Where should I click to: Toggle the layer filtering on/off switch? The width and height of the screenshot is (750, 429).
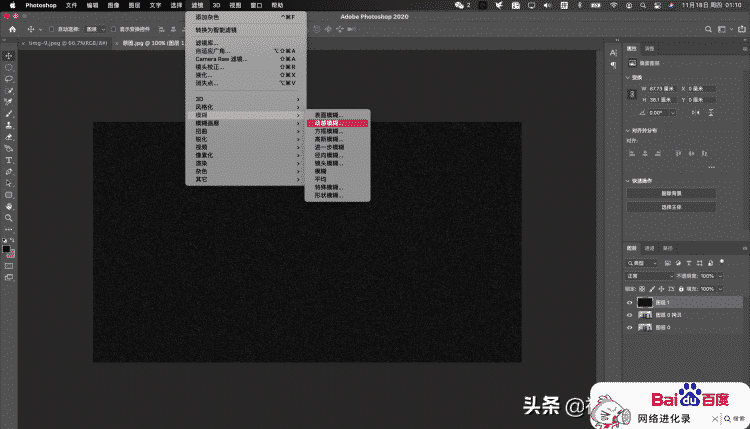(x=722, y=262)
